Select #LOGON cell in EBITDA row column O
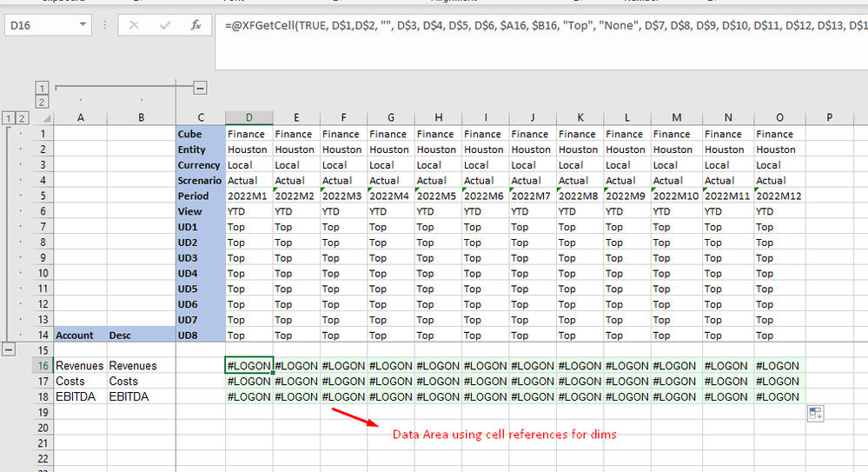This screenshot has height=472, width=868. 779,396
